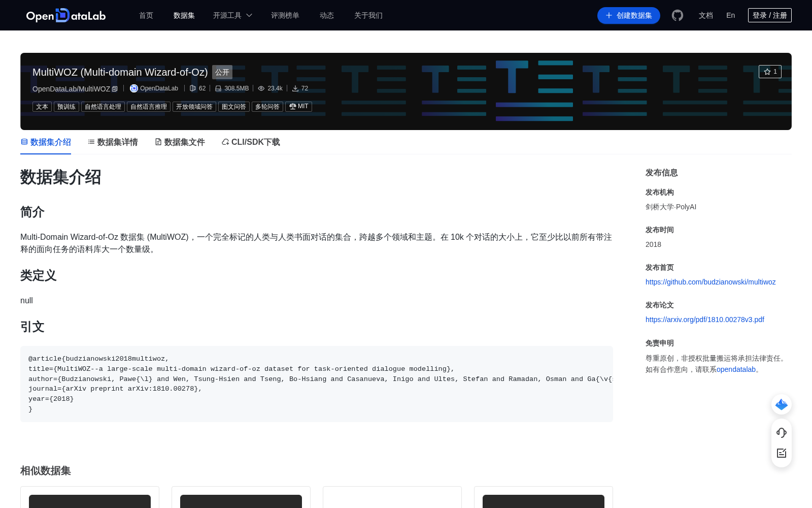Copy the OpenDataLab/MultiWOZ path with copy icon
812x508 pixels.
115,89
